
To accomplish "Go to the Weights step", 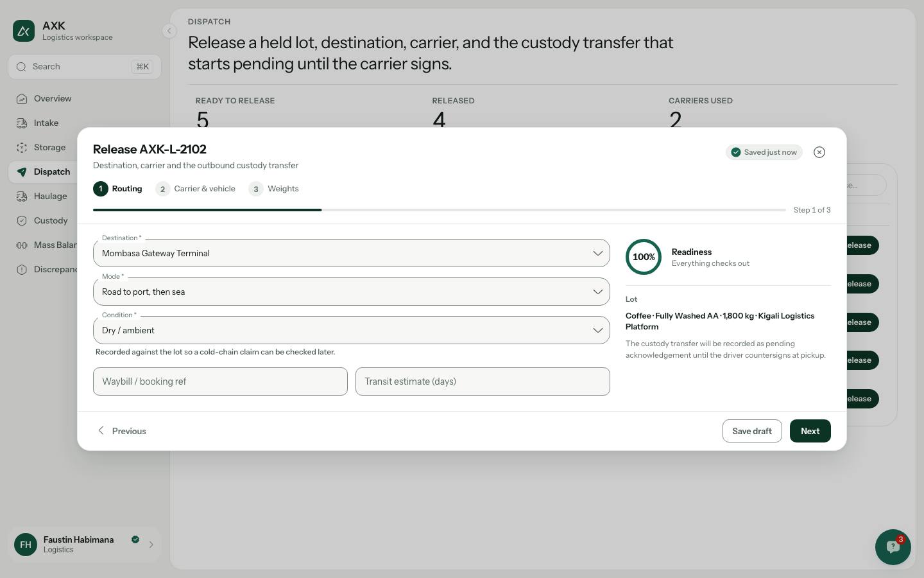I will (x=274, y=189).
